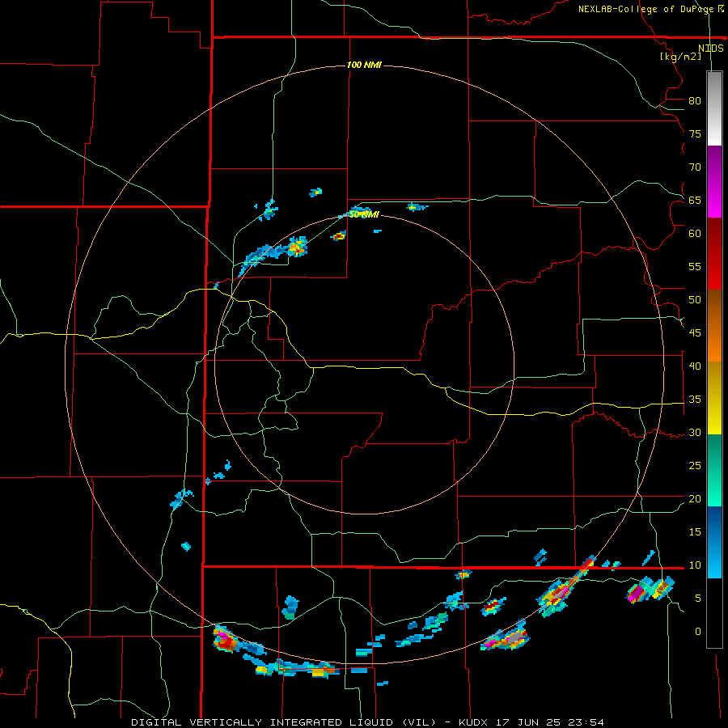This screenshot has height=728, width=728.
Task: Click the 0 value on the color scale
Action: click(x=698, y=632)
